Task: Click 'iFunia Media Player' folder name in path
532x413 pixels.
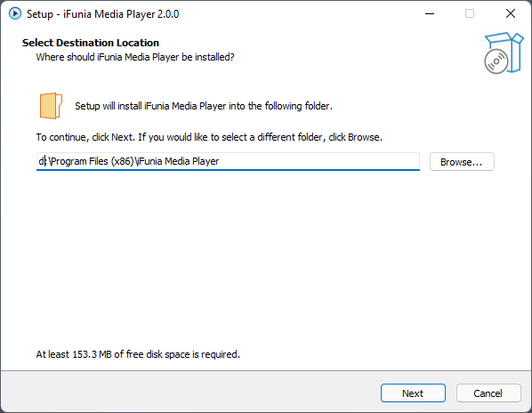Action: coord(179,161)
